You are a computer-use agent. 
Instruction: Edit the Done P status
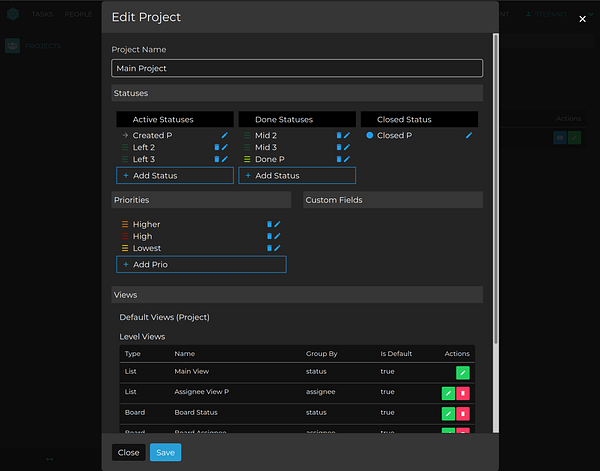coord(347,159)
